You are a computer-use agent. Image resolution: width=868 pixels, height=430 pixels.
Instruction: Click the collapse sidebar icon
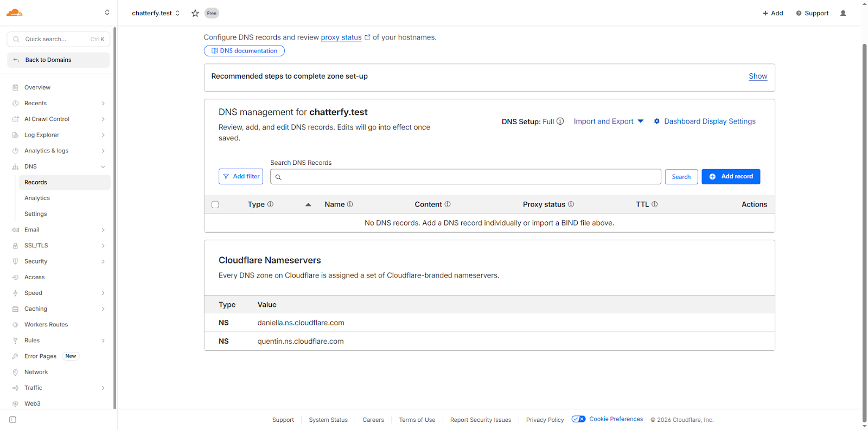13,420
